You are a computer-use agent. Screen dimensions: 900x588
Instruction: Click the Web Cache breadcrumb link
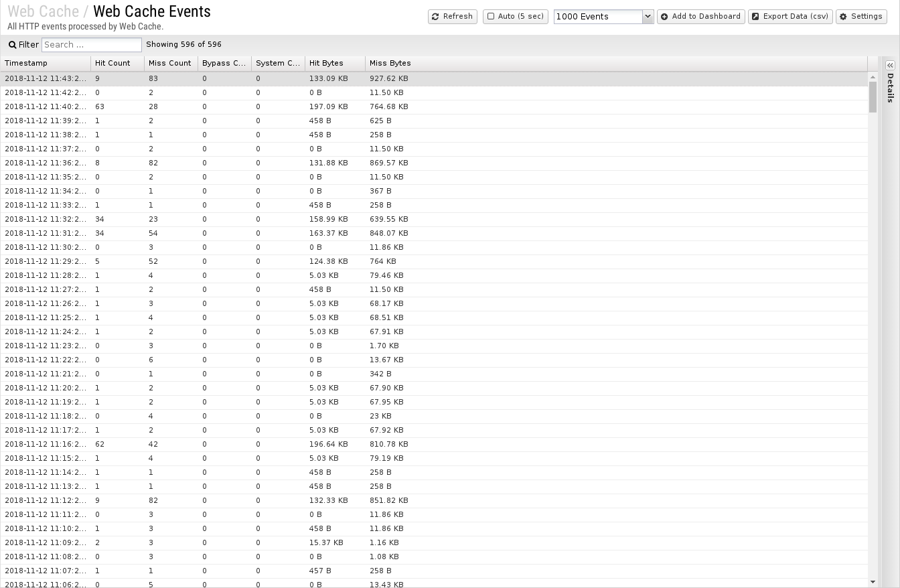coord(43,11)
